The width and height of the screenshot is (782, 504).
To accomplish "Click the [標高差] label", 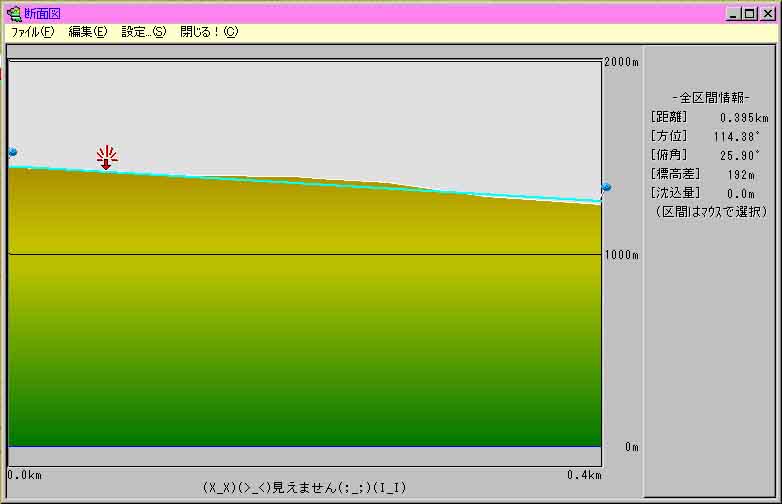I will (675, 174).
